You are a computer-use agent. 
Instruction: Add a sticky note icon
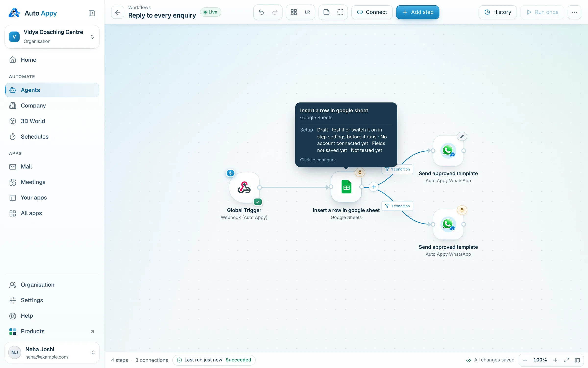pyautogui.click(x=326, y=12)
